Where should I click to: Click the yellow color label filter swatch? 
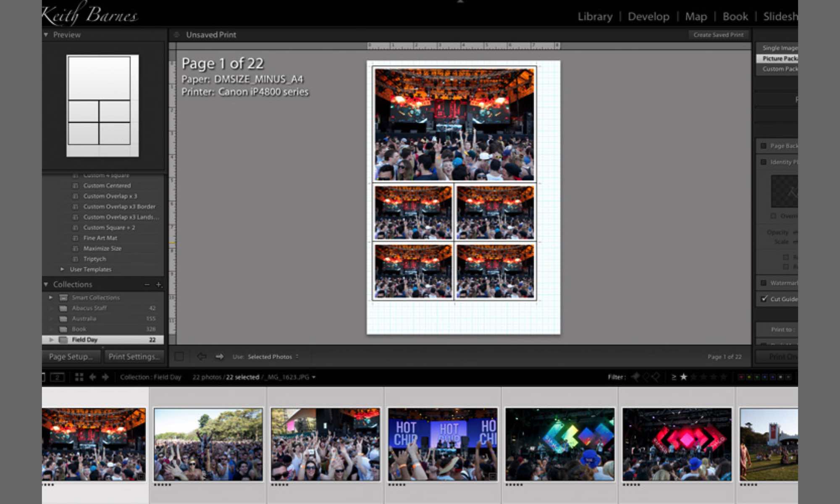749,377
